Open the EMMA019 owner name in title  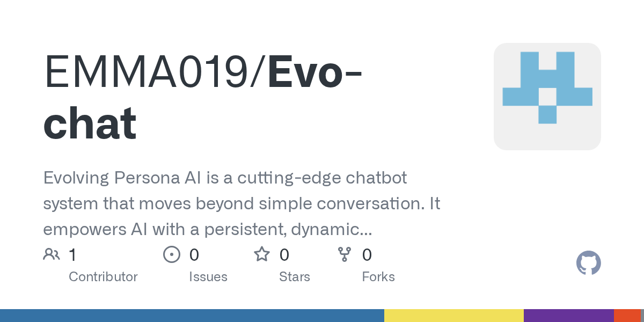click(152, 71)
